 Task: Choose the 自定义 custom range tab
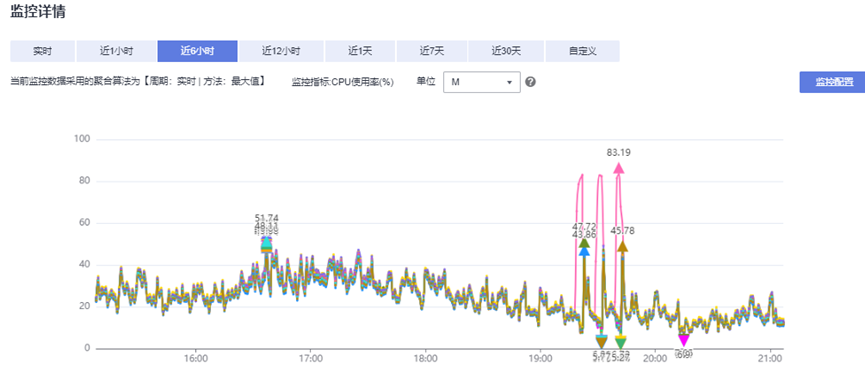[x=583, y=51]
